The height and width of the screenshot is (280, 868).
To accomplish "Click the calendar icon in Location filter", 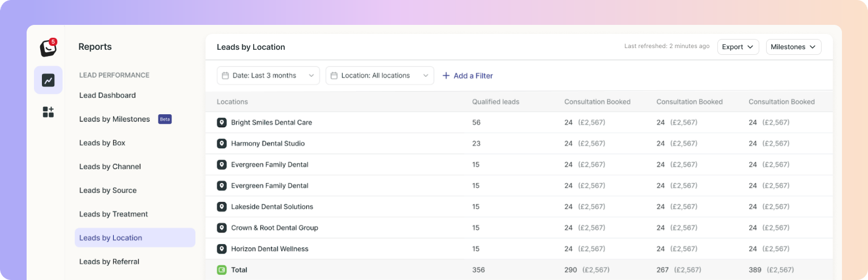I will (x=334, y=76).
